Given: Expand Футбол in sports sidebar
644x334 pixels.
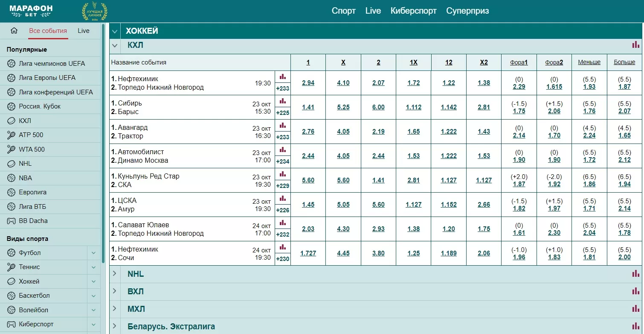Looking at the screenshot, I should coord(93,253).
